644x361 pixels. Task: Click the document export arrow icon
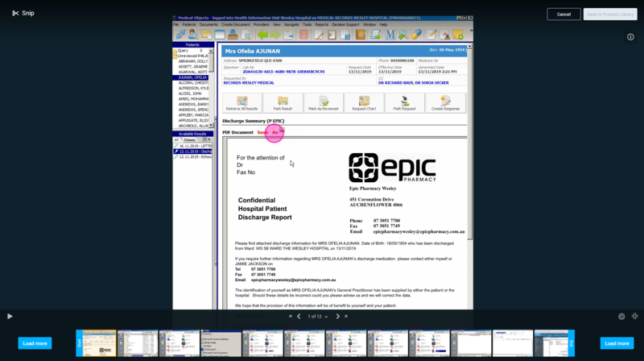coord(289,35)
